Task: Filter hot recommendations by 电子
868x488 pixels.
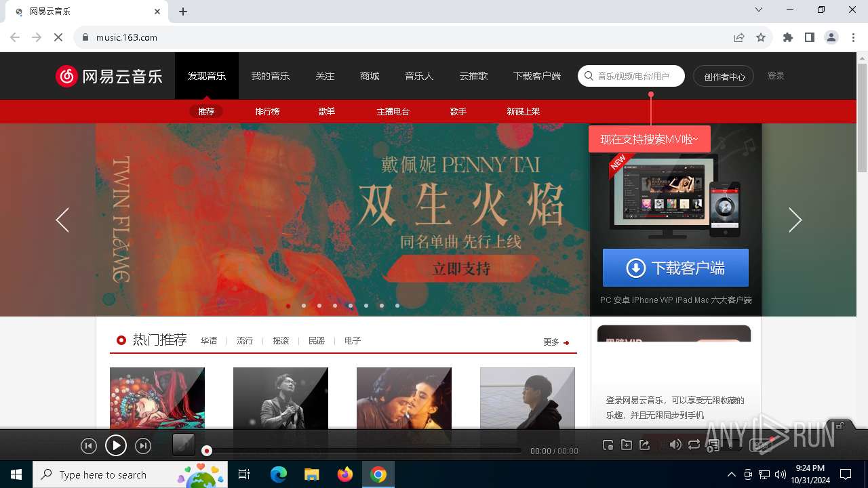Action: coord(353,341)
